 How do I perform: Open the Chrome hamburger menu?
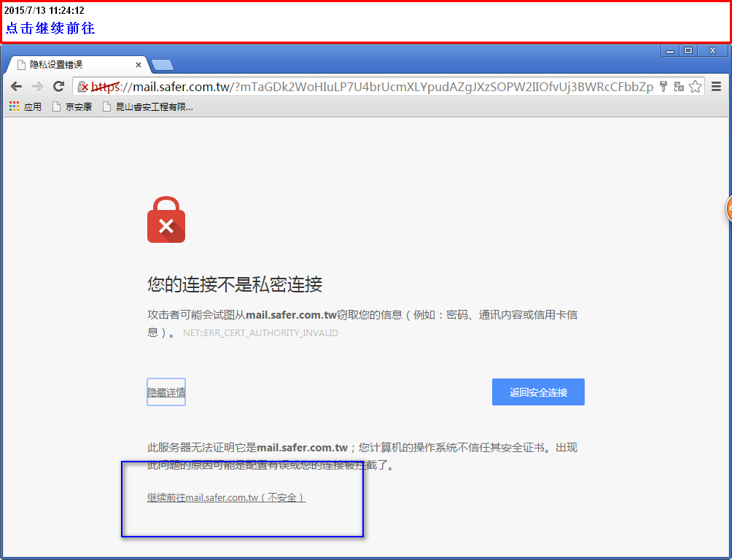click(716, 86)
